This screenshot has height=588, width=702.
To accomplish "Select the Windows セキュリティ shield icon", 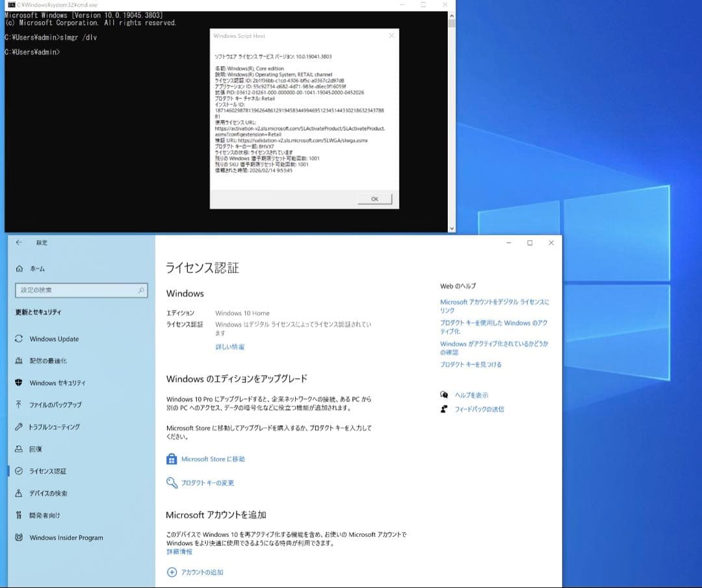I will tap(19, 383).
